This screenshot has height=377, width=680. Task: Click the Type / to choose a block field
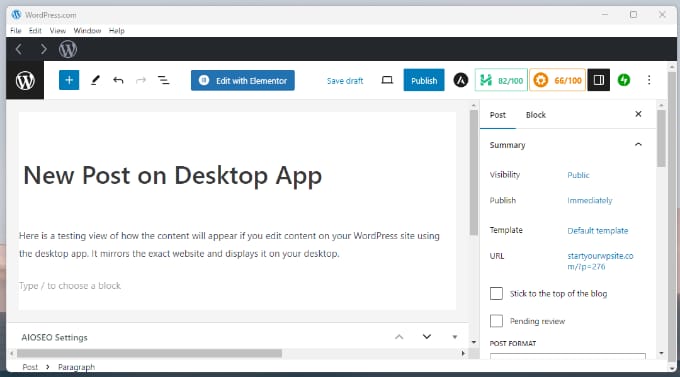237,286
